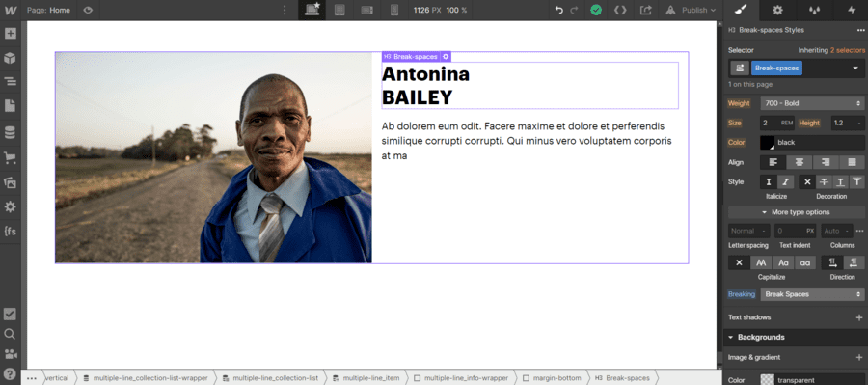Open the Size REM unit selector
Image resolution: width=868 pixels, height=385 pixels.
point(787,123)
